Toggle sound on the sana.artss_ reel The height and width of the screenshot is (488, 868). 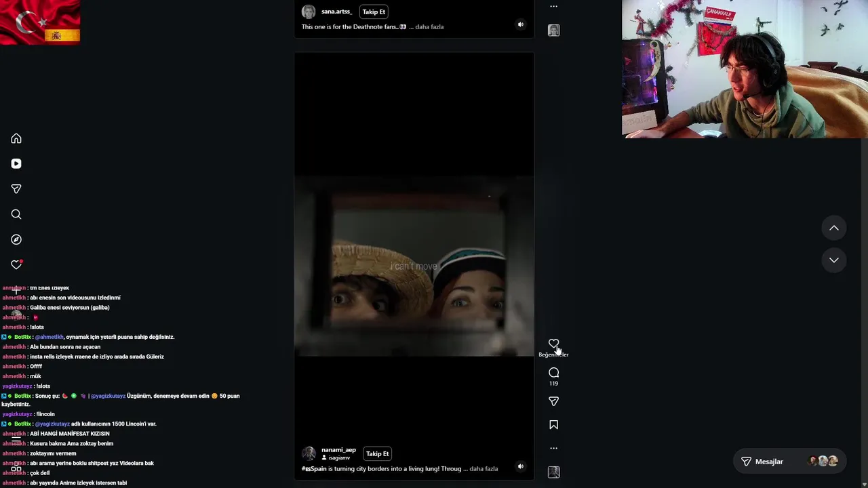pos(520,24)
